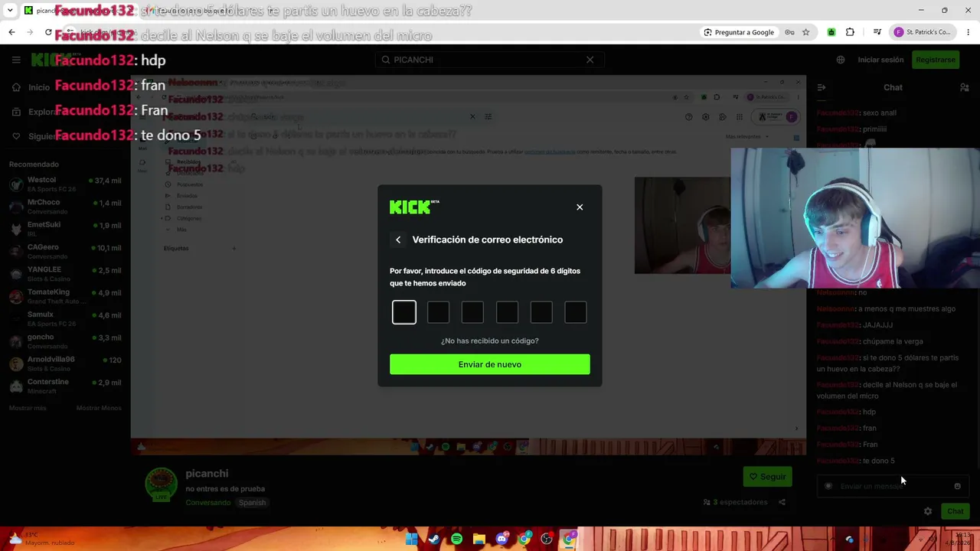Open the Kick sidebar hamburger menu
This screenshot has width=980, height=551.
16,60
